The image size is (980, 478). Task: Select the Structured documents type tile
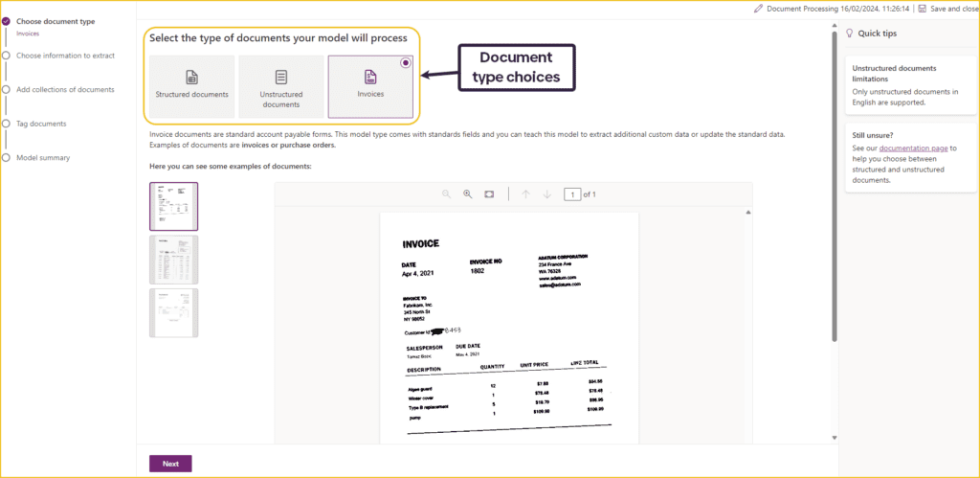(x=191, y=86)
